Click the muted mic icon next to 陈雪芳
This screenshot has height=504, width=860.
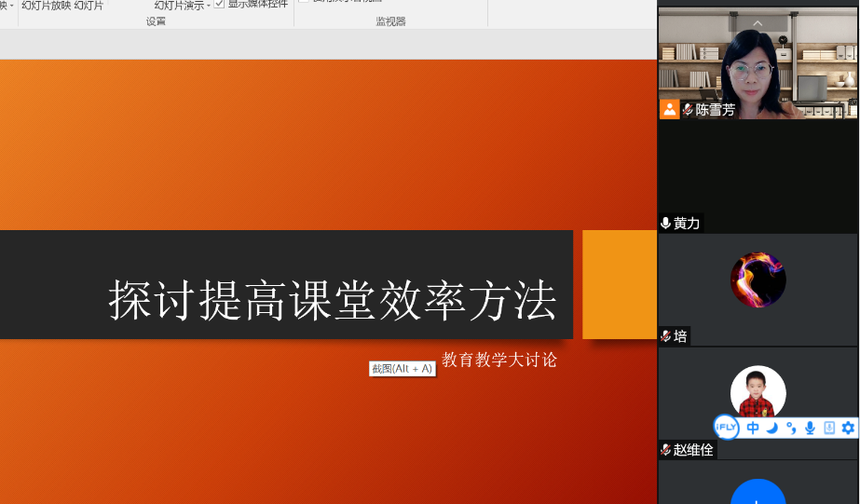click(688, 110)
